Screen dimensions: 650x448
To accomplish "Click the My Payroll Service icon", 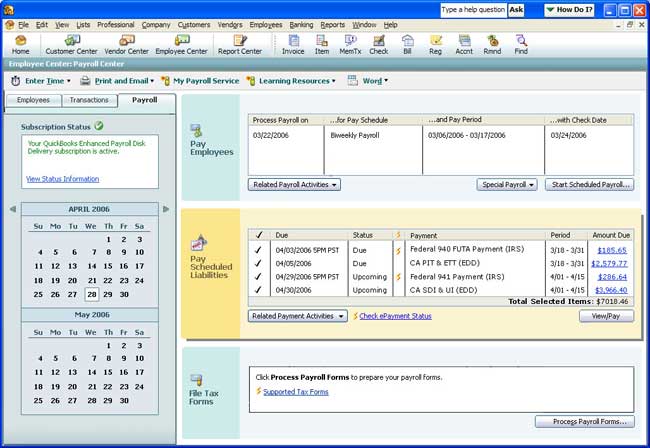I will (x=165, y=81).
